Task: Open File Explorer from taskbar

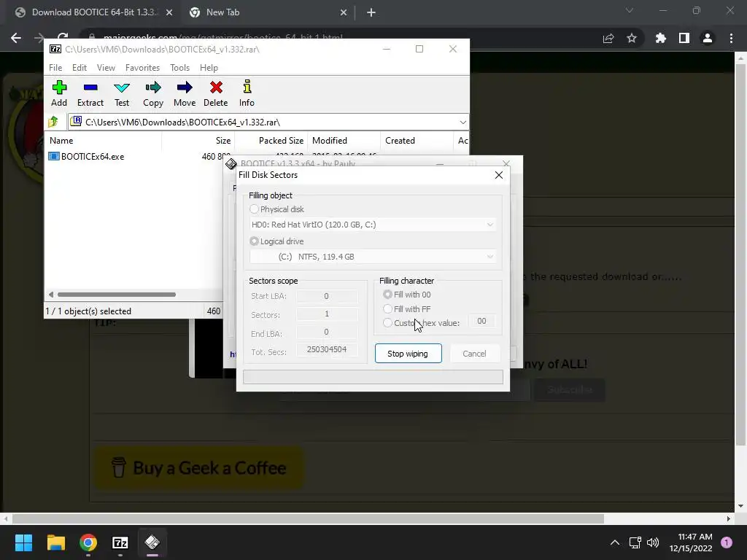Action: (x=55, y=542)
